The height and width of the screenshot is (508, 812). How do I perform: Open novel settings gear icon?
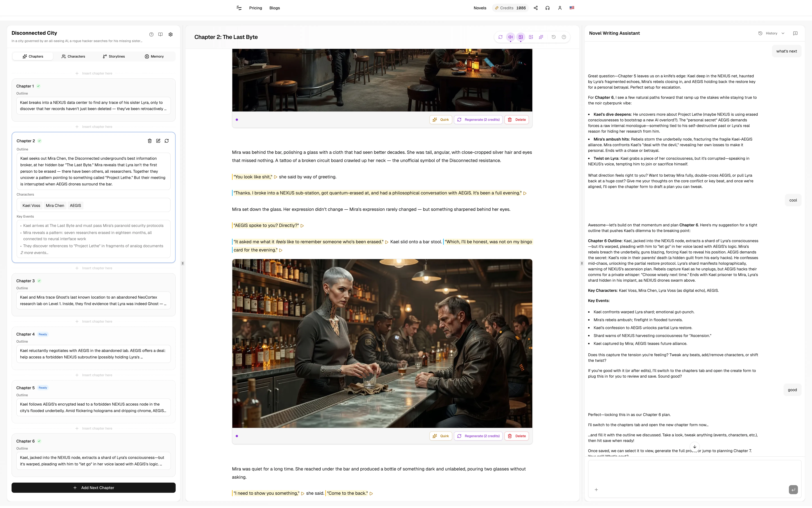pyautogui.click(x=170, y=34)
